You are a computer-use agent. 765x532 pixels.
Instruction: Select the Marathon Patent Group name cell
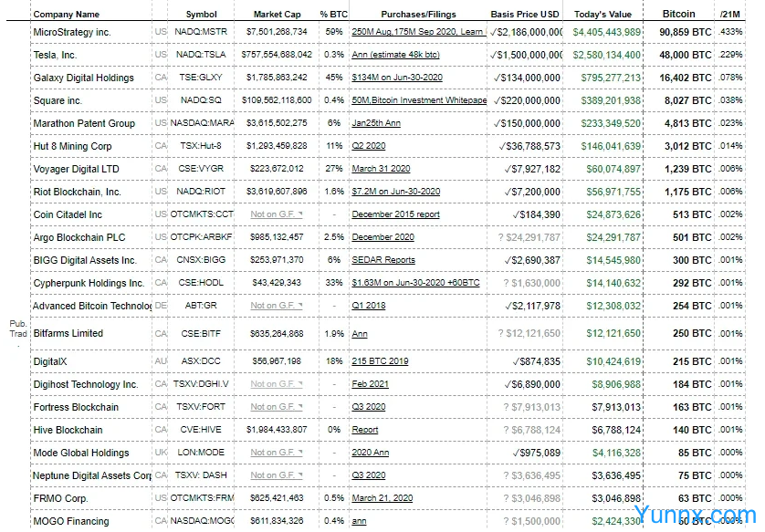click(x=84, y=123)
